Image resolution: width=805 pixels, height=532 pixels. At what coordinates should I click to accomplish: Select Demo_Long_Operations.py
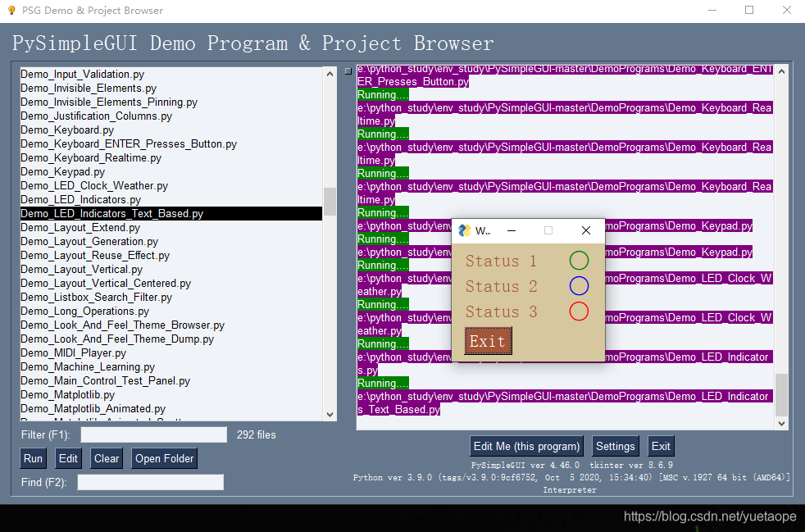point(171,311)
